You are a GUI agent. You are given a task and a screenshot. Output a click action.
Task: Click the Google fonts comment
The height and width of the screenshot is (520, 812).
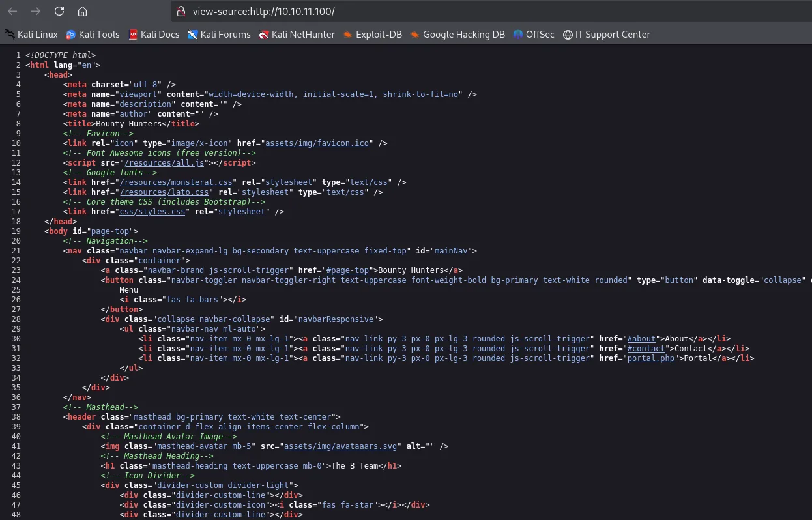coord(110,173)
